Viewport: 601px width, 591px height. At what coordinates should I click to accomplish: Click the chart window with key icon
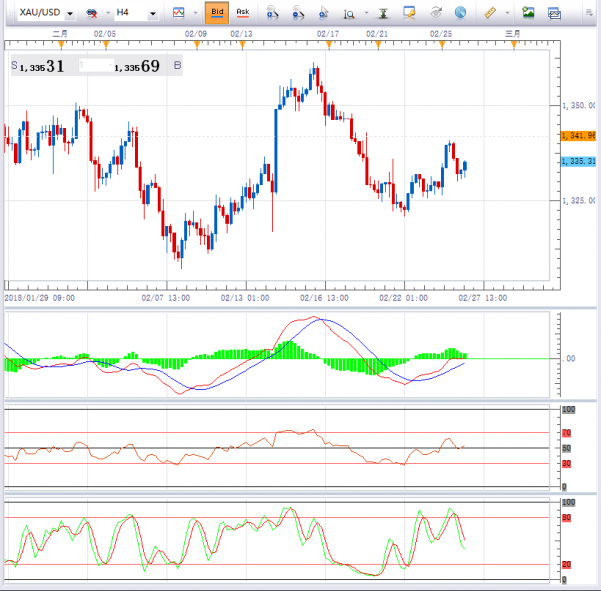click(x=409, y=13)
